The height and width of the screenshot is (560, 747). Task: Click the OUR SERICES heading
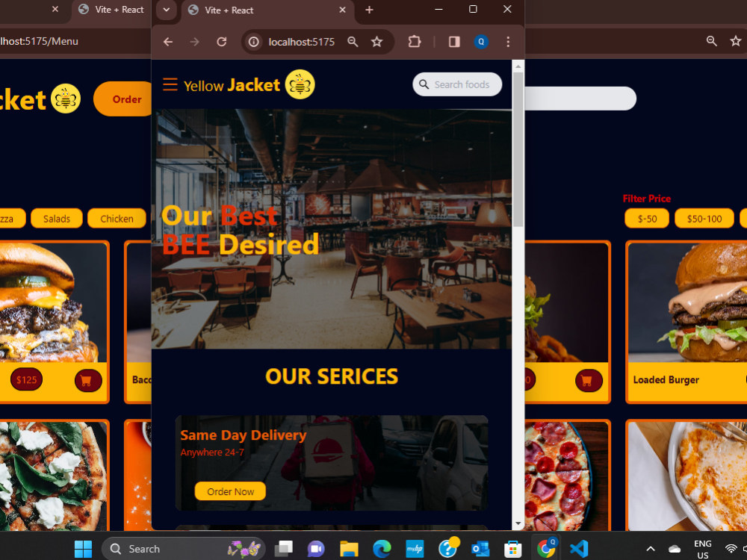[332, 376]
